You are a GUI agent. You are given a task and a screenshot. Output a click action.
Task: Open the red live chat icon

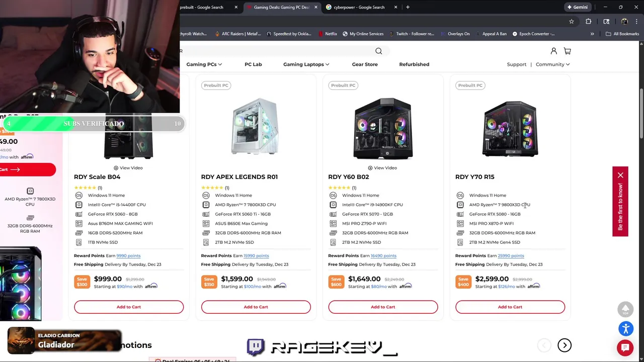625,347
